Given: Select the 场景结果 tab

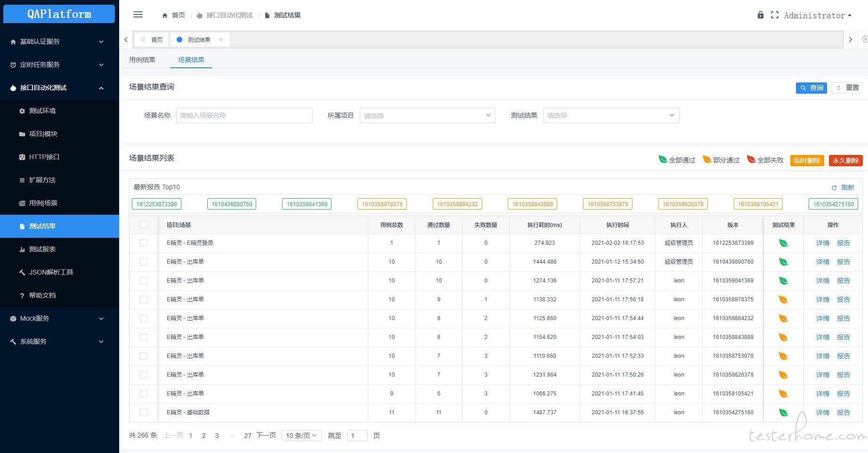Looking at the screenshot, I should coord(191,60).
